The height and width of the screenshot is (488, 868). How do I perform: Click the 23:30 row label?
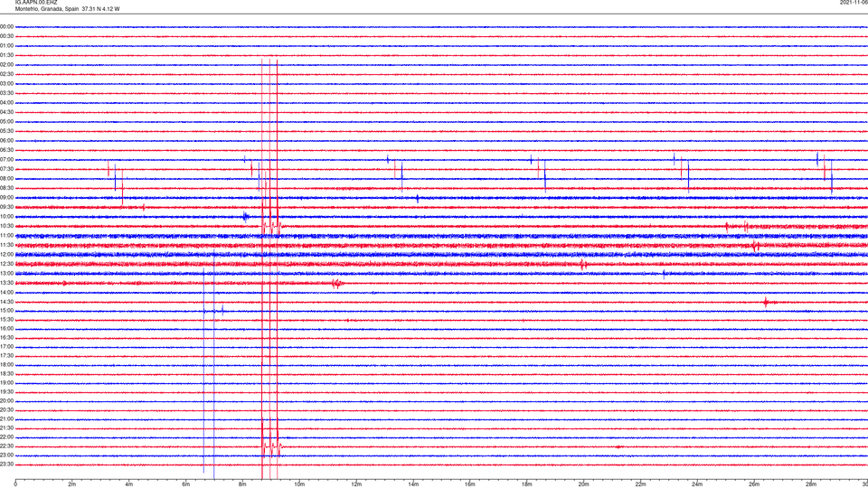6,465
